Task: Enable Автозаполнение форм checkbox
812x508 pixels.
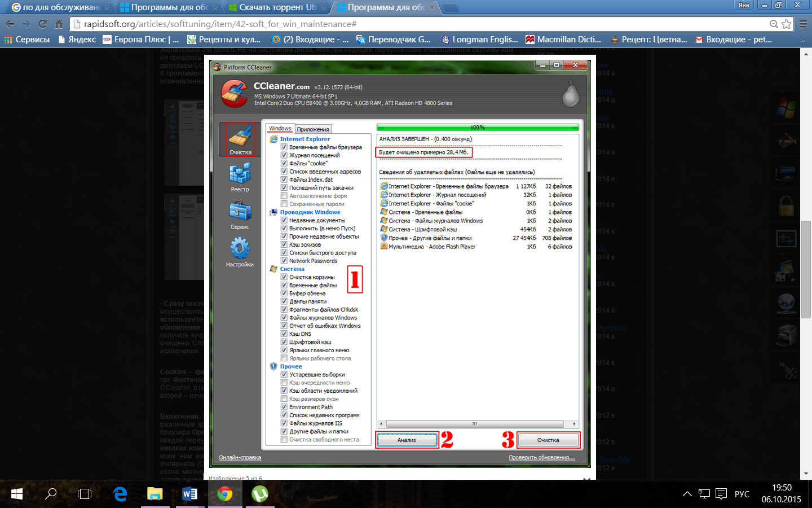Action: (284, 196)
